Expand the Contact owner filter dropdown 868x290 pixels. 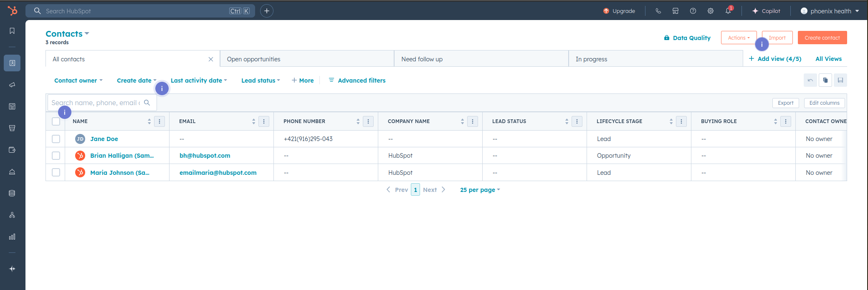[78, 81]
